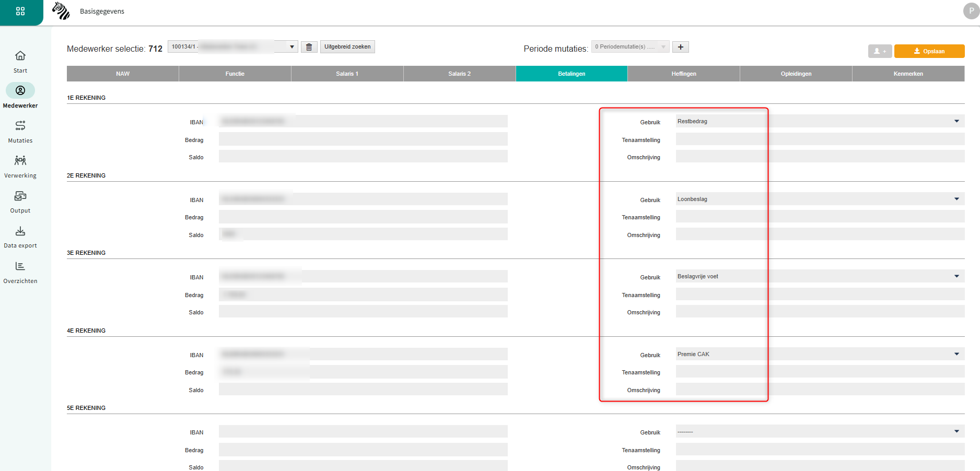980x471 pixels.
Task: Open the Verwerking section
Action: click(20, 167)
